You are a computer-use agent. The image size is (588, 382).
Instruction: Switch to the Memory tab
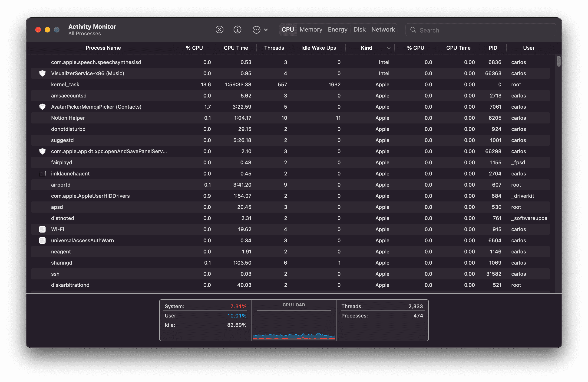tap(311, 29)
